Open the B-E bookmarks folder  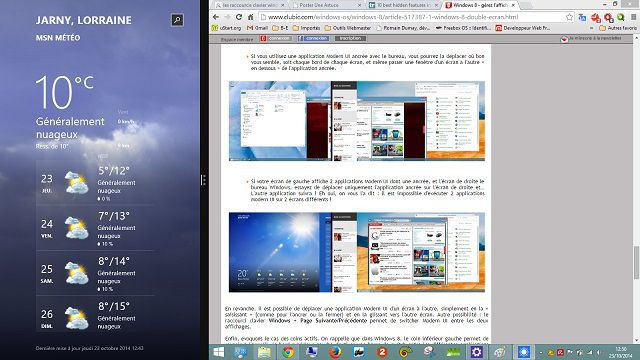click(x=280, y=28)
